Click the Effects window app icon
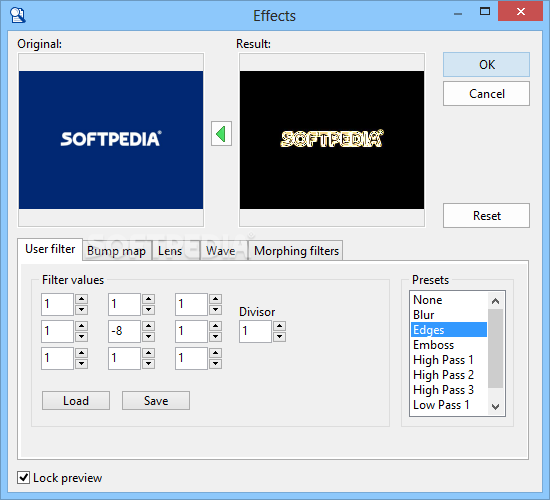The height and width of the screenshot is (500, 550). click(18, 15)
